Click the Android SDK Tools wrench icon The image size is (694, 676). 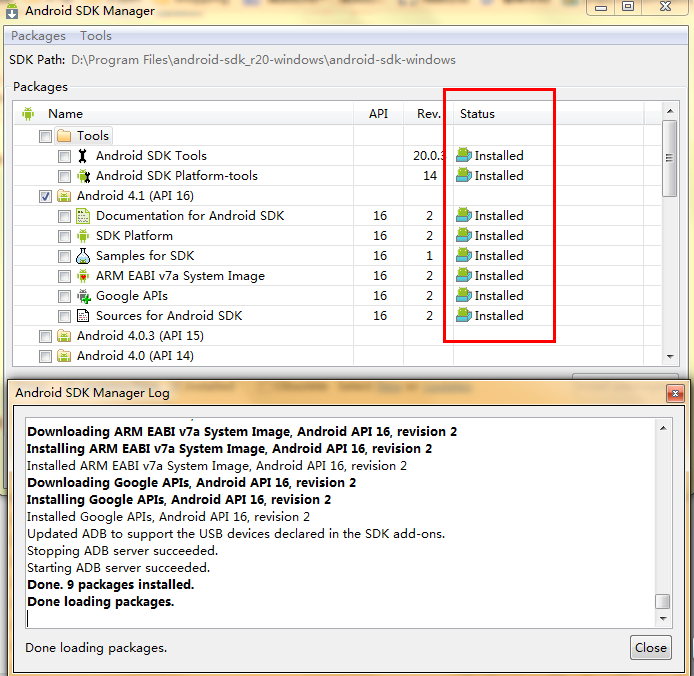82,156
